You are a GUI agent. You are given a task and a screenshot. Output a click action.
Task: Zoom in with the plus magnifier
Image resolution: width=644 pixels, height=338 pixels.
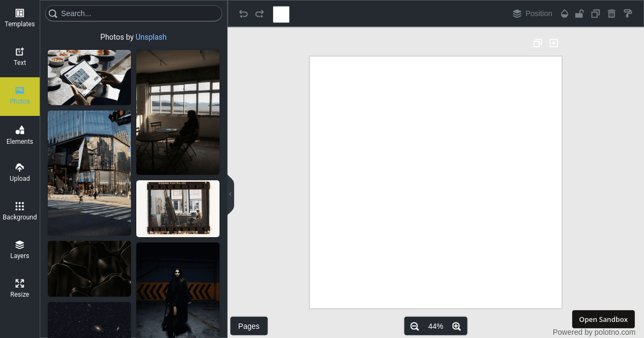point(457,326)
